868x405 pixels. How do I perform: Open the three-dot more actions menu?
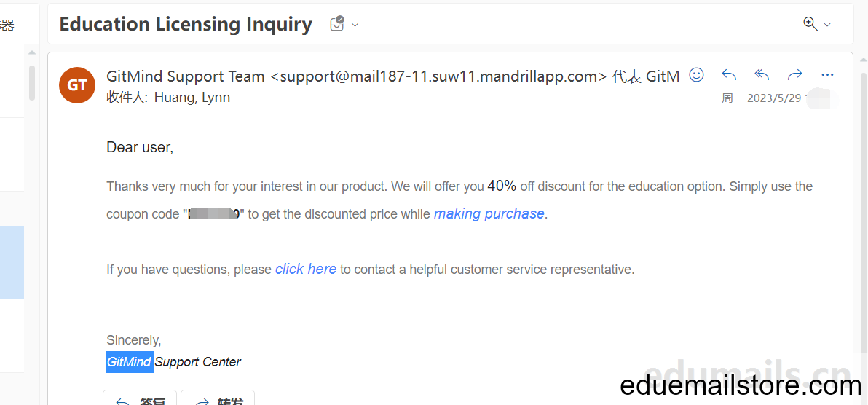(x=828, y=75)
